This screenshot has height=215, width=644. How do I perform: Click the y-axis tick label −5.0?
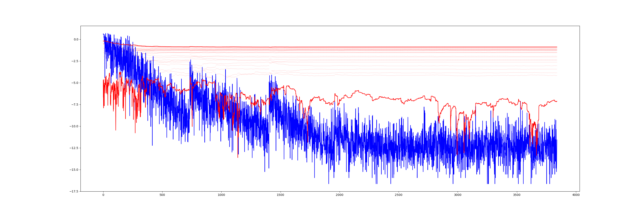[x=75, y=83]
